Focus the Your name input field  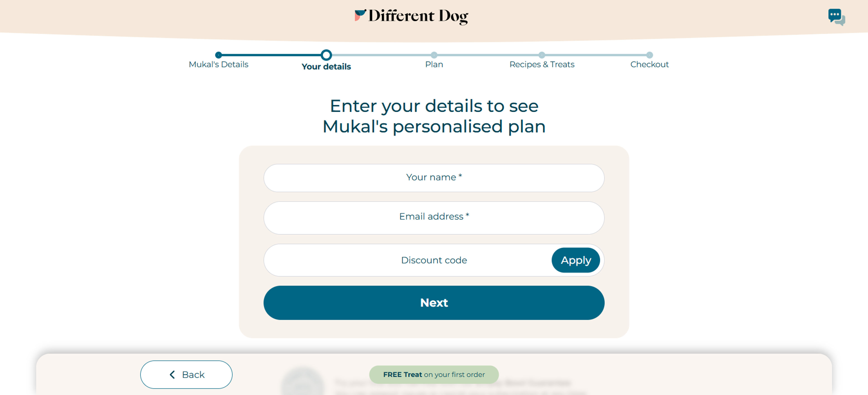434,178
